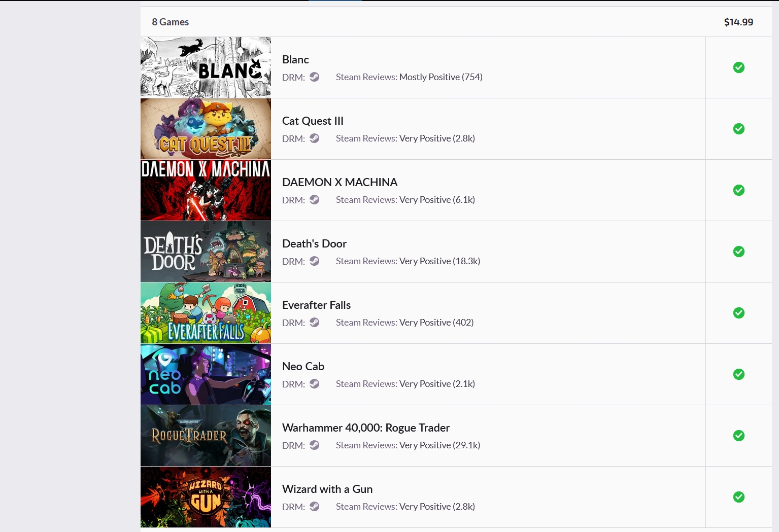The width and height of the screenshot is (779, 532).
Task: Click the green checkmark for Rogue Trader
Action: (739, 436)
